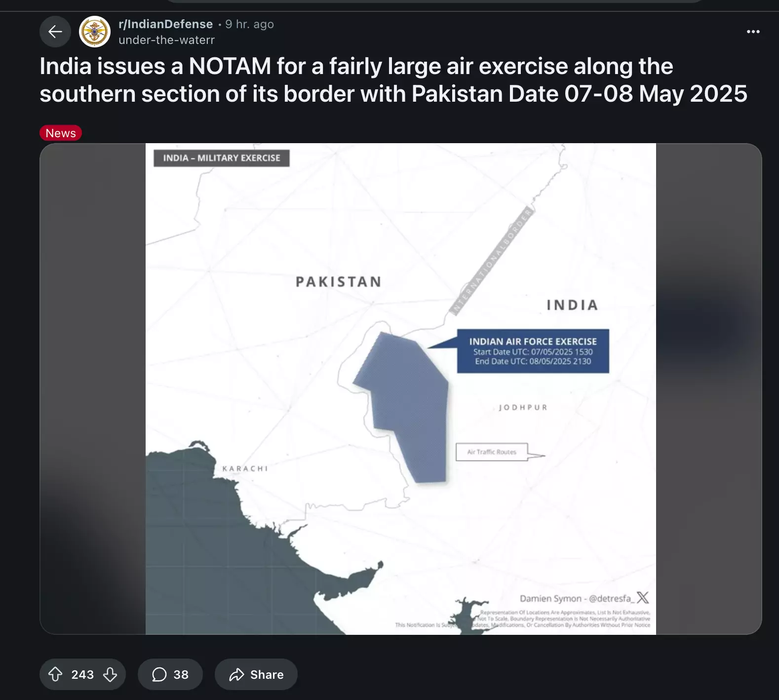The image size is (779, 700).
Task: Open the military exercise map image
Action: pos(401,389)
